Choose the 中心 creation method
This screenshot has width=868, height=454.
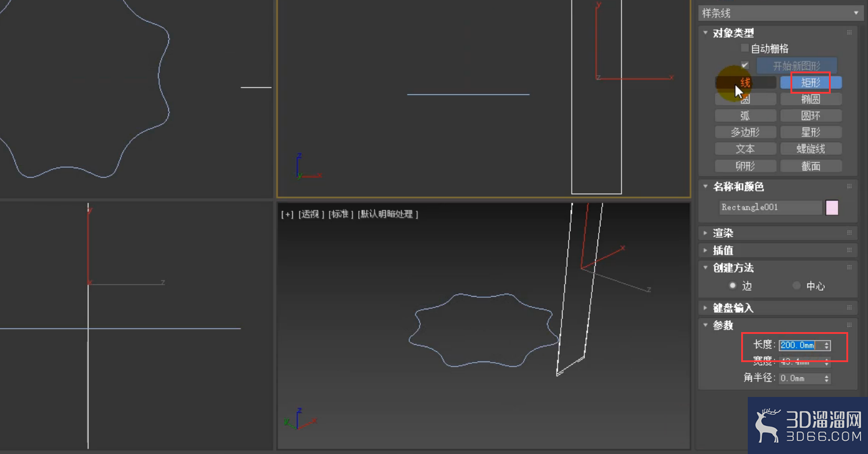click(x=796, y=286)
